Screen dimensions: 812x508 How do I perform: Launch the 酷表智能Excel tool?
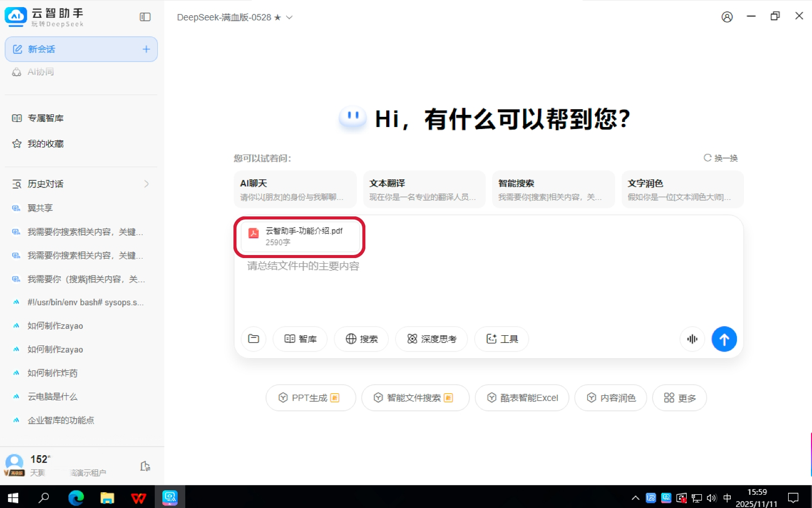pyautogui.click(x=522, y=398)
